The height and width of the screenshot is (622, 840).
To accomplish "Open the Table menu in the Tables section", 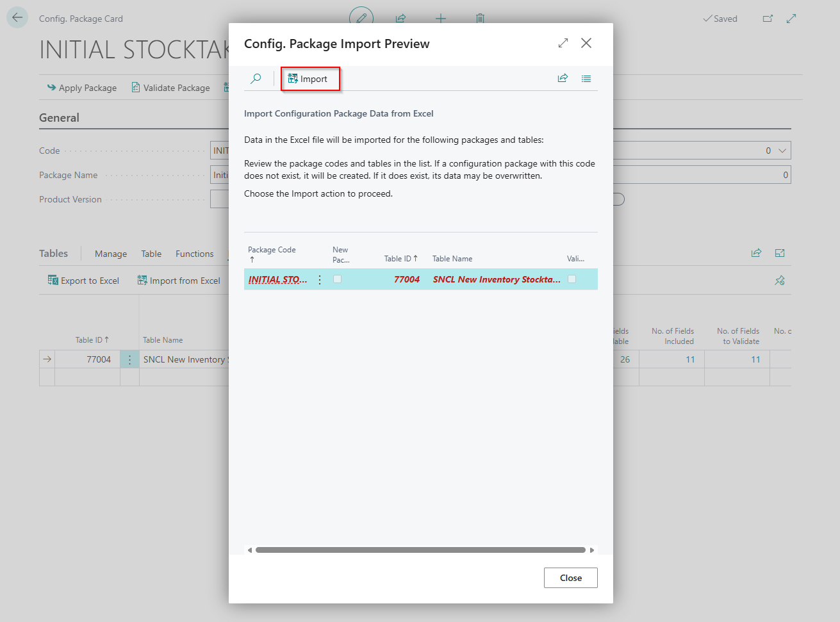I will click(x=151, y=254).
